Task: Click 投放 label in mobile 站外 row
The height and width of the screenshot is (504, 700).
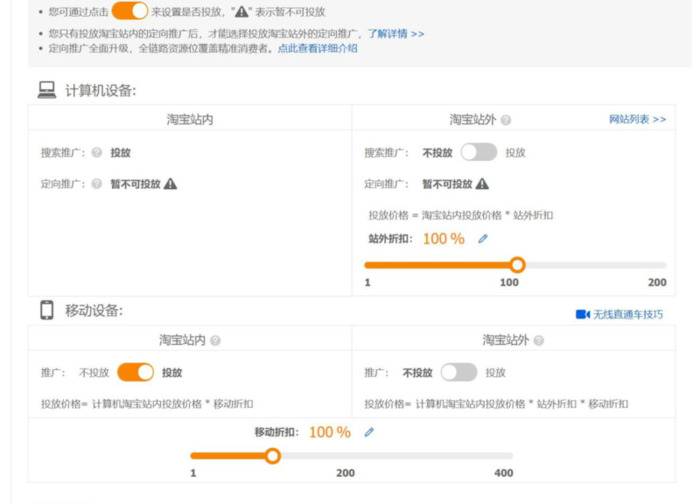Action: pos(496,373)
